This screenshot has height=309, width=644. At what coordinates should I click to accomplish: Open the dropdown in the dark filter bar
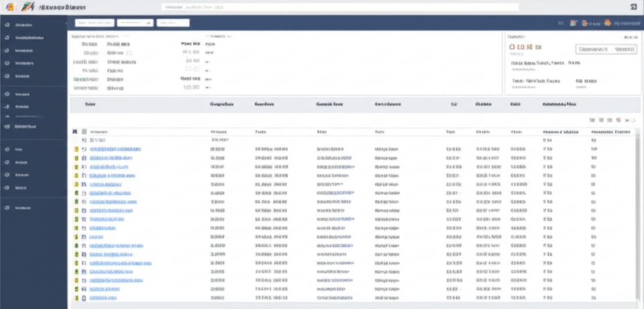[135, 23]
